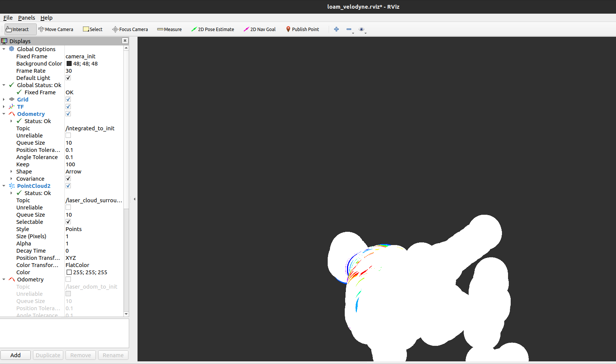
Task: Open the eye view options icon
Action: [x=361, y=29]
